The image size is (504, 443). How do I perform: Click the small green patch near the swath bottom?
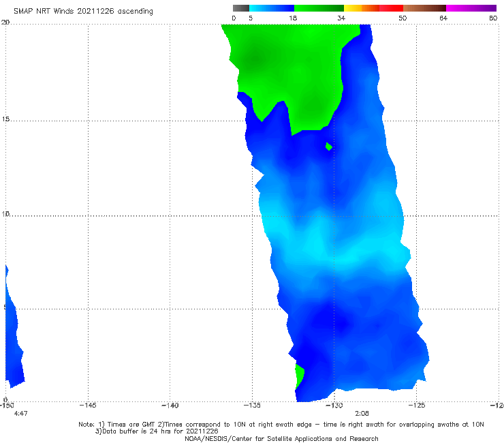pyautogui.click(x=300, y=376)
